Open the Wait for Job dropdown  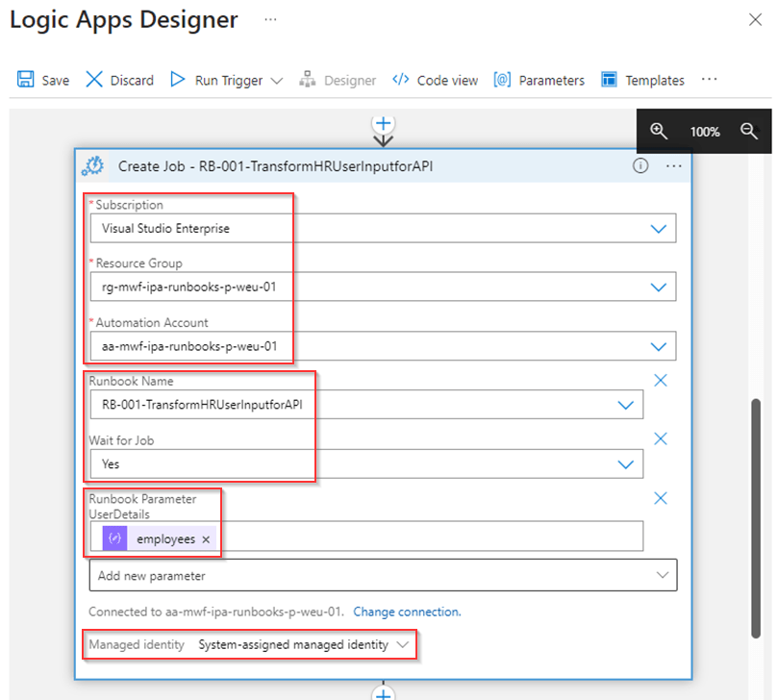[626, 463]
